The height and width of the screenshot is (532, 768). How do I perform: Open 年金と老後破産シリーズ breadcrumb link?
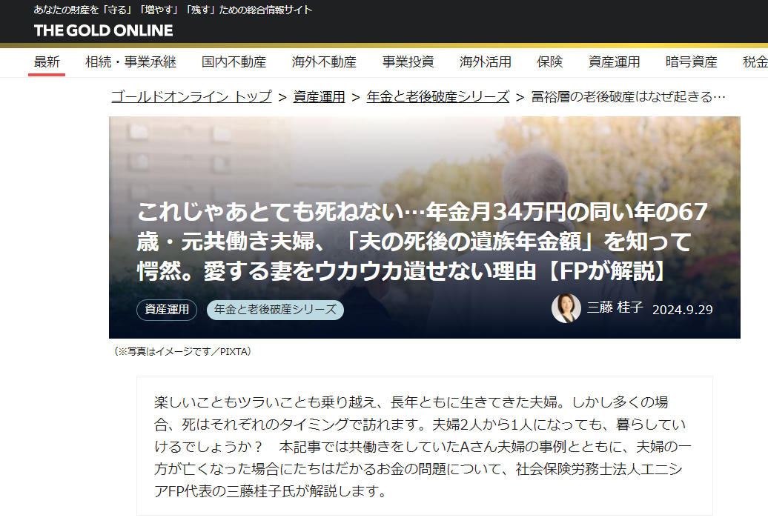click(x=438, y=97)
